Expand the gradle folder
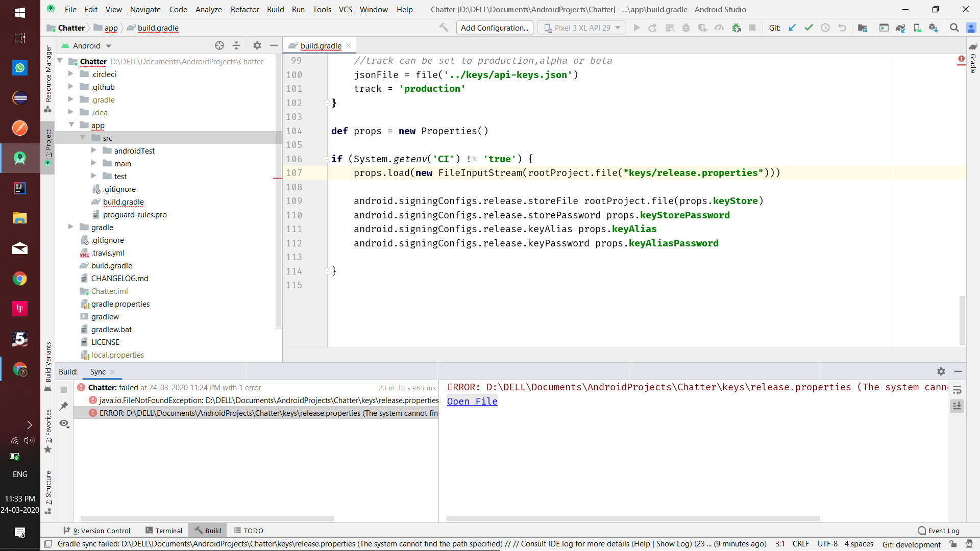980x551 pixels. click(71, 227)
